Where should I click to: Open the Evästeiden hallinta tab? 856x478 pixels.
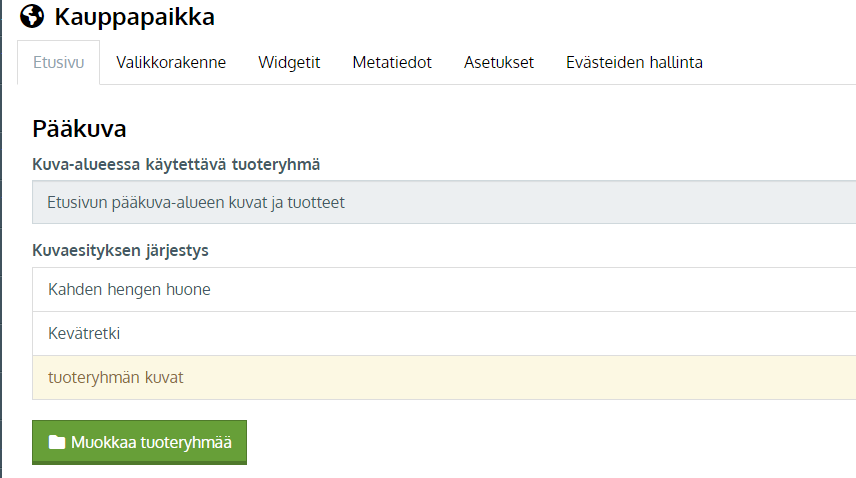coord(634,62)
